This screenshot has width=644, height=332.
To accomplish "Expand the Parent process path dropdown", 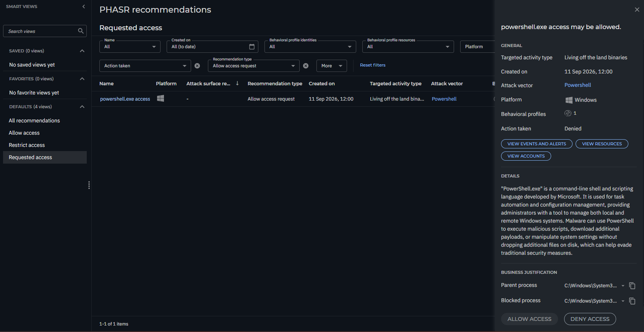I will [x=623, y=286].
